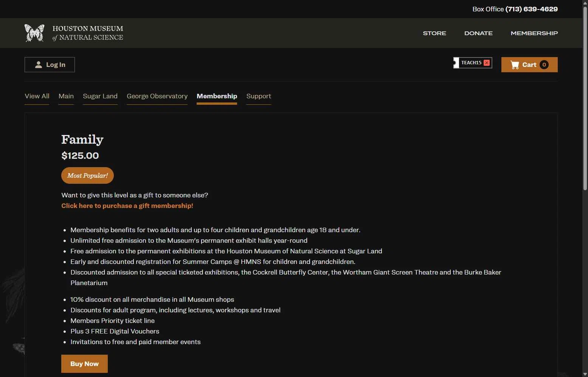Click the user profile icon
The image size is (588, 377).
pyautogui.click(x=39, y=65)
